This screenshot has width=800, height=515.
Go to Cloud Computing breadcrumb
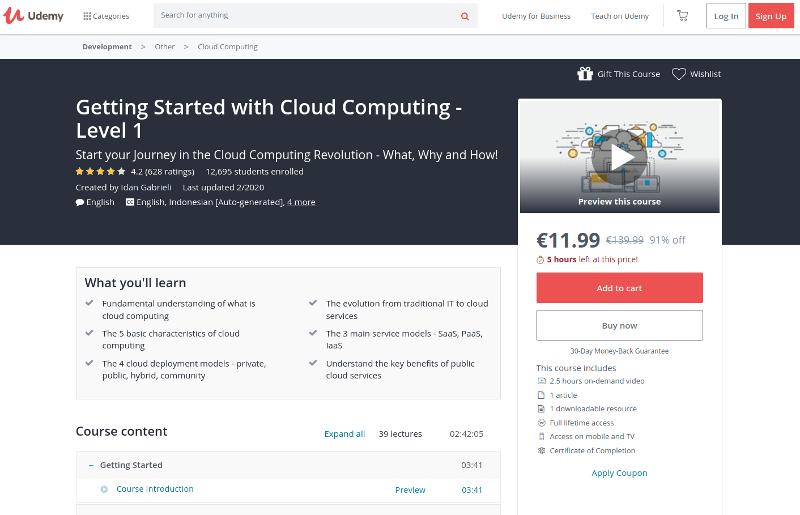coord(228,46)
